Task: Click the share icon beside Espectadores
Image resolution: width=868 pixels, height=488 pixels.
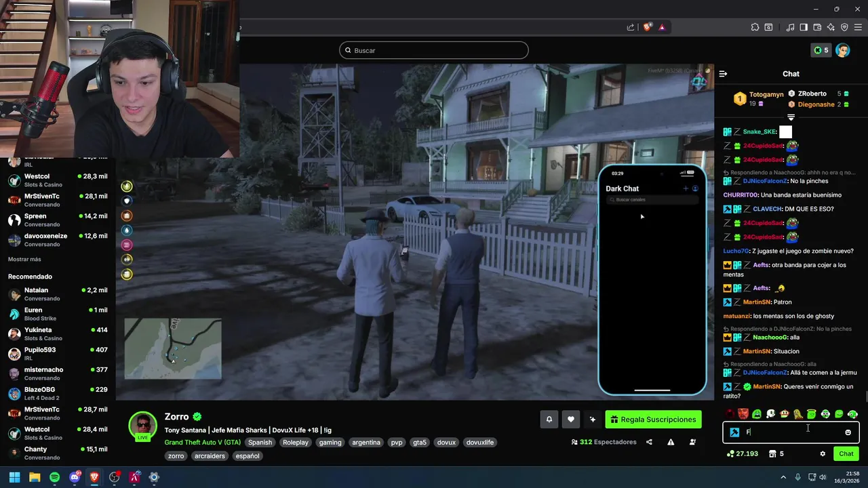Action: click(649, 442)
